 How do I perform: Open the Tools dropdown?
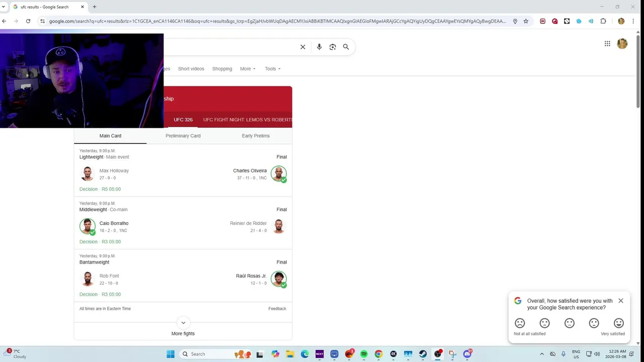pos(273,69)
